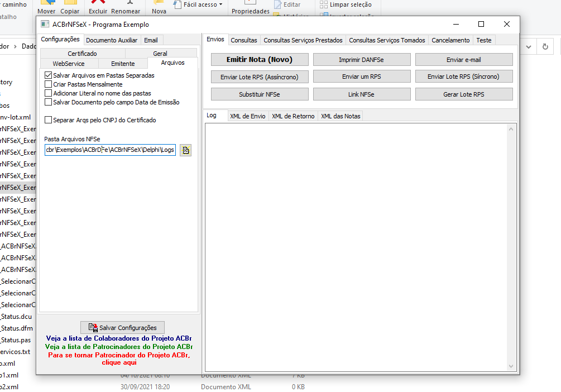Click the 0 KB size cell in Explorer
Image resolution: width=561 pixels, height=392 pixels.
coord(298,387)
